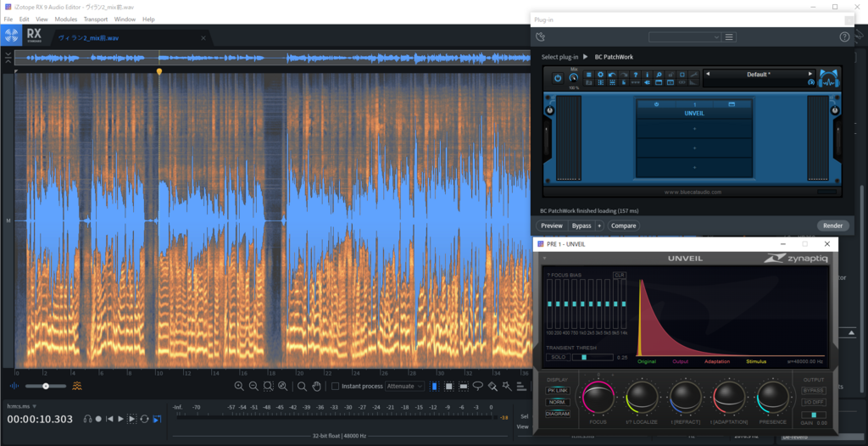Click CLR above Focus Bias sliders
The image size is (868, 446).
pos(619,275)
